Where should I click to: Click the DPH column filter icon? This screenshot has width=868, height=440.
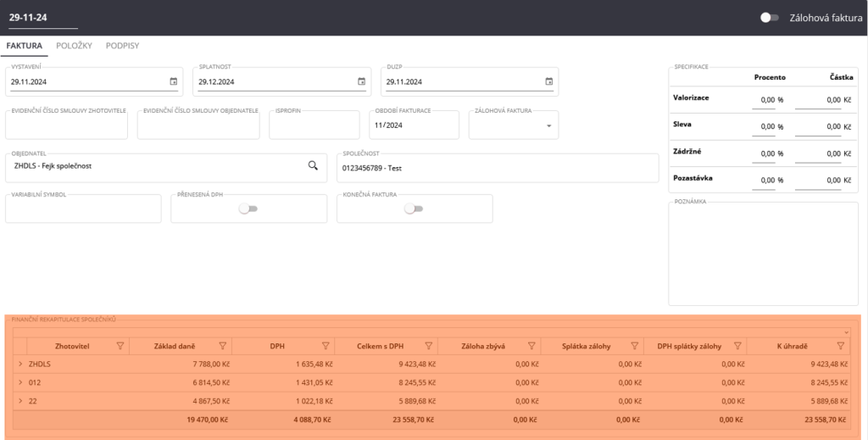pos(325,346)
